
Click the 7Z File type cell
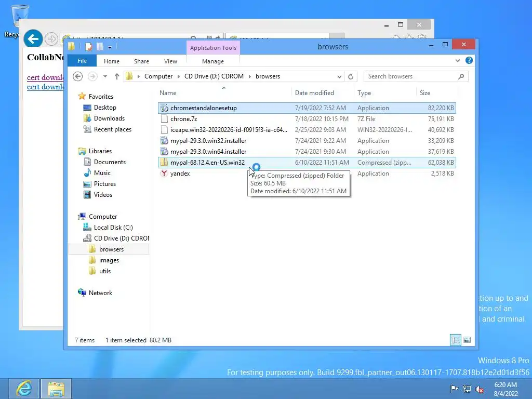(366, 119)
